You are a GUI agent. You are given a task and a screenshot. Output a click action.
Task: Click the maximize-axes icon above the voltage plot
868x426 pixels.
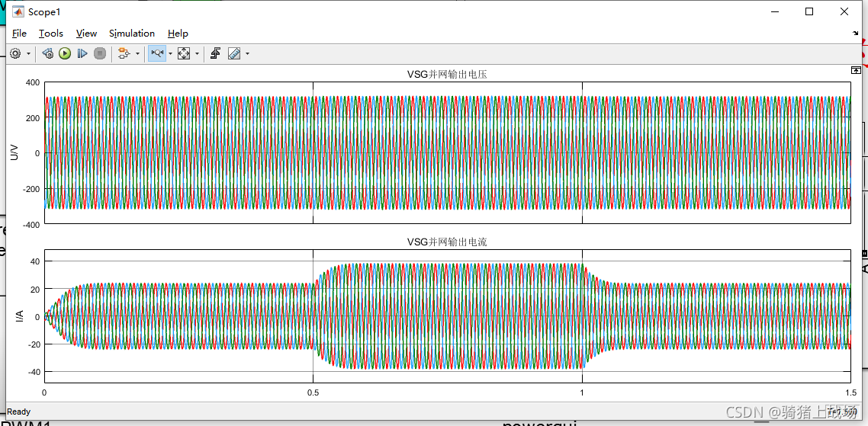click(x=856, y=70)
